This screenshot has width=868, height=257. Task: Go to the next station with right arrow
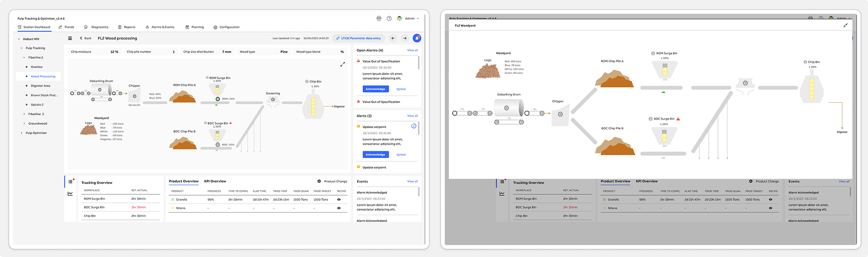tap(405, 38)
